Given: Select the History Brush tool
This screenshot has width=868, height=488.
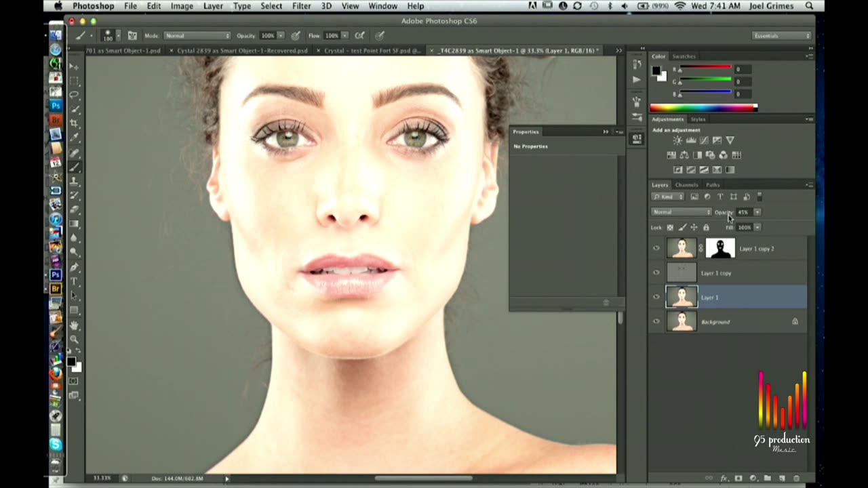Looking at the screenshot, I should pyautogui.click(x=75, y=195).
